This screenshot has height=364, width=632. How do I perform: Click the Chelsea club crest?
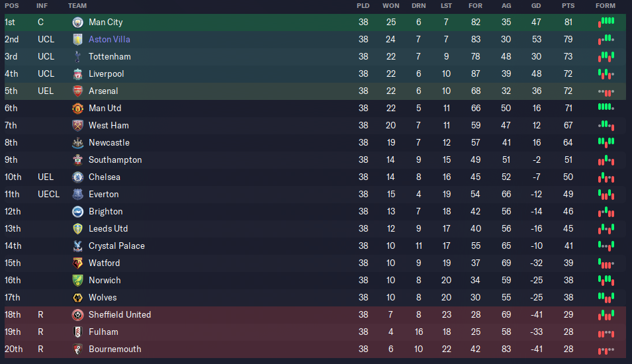77,177
